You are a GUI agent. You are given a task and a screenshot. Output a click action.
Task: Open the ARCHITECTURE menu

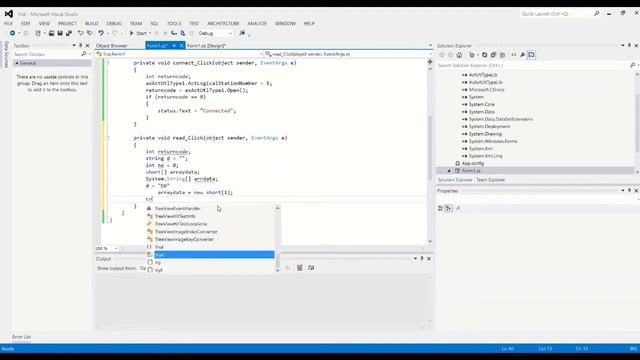coord(223,24)
